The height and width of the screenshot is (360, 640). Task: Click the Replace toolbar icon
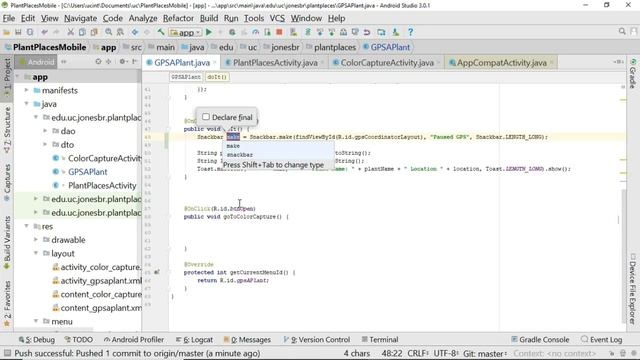pyautogui.click(x=120, y=32)
